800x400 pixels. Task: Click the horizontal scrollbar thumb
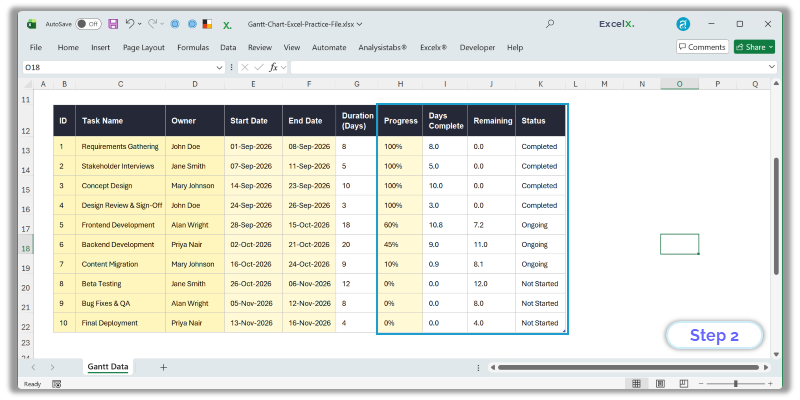pos(629,367)
